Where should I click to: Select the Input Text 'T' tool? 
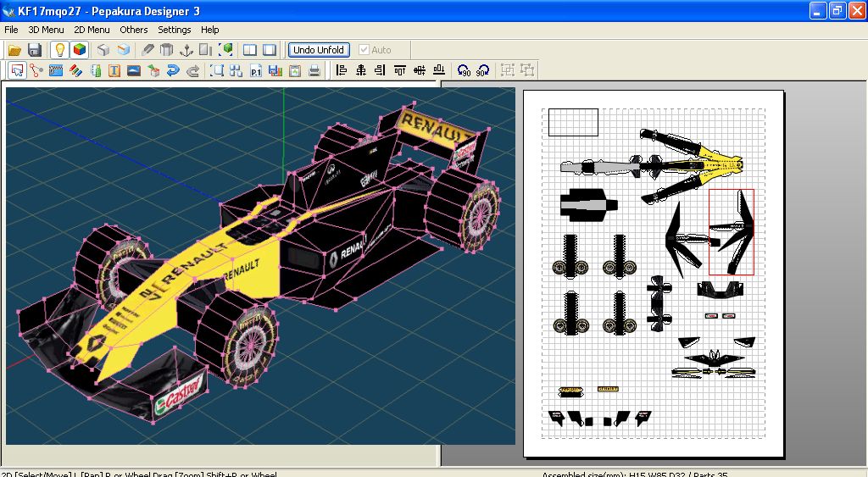[x=114, y=70]
